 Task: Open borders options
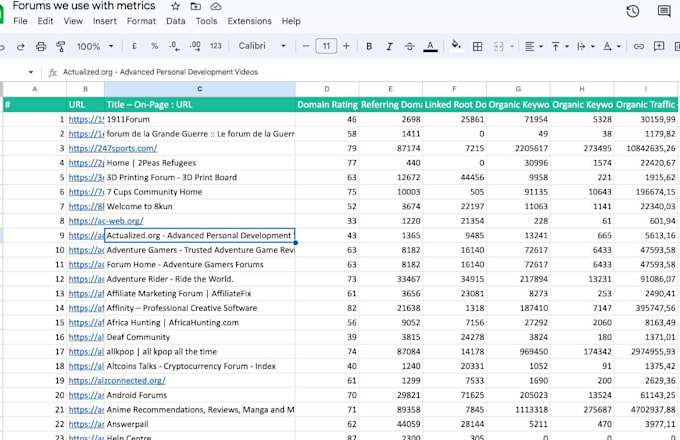[477, 46]
